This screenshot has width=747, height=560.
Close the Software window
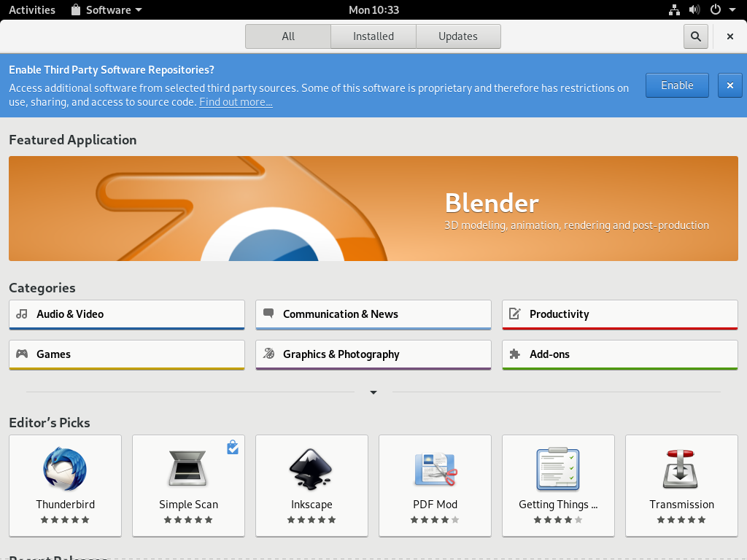[x=729, y=36]
